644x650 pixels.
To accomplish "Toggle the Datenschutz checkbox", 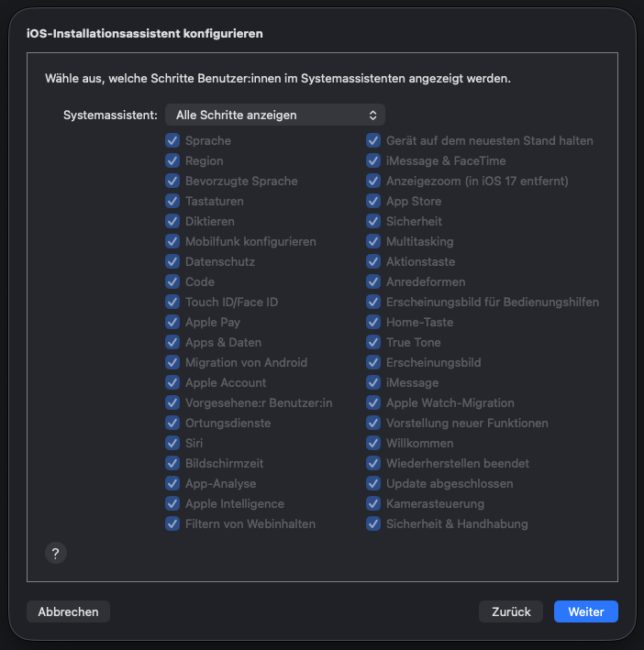I will click(x=172, y=261).
